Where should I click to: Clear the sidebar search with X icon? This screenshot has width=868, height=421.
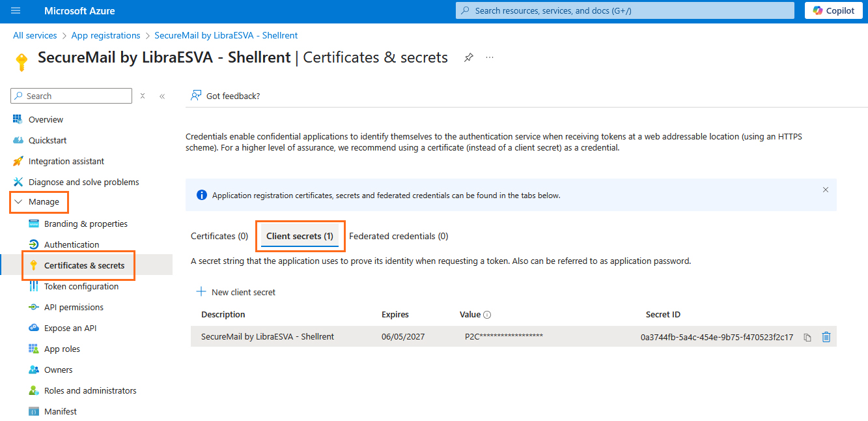(x=143, y=96)
